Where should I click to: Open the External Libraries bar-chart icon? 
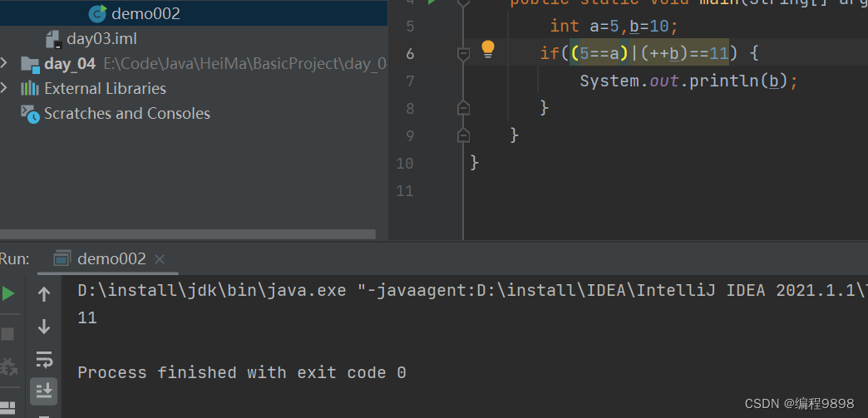(x=29, y=89)
